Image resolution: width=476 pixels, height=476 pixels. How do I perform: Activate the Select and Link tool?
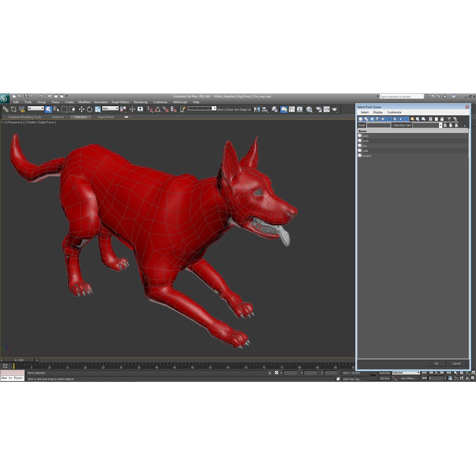point(5,109)
